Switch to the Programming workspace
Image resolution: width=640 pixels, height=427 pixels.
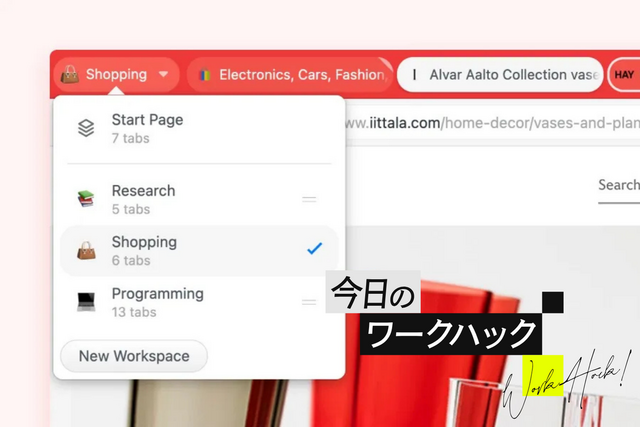click(x=199, y=302)
